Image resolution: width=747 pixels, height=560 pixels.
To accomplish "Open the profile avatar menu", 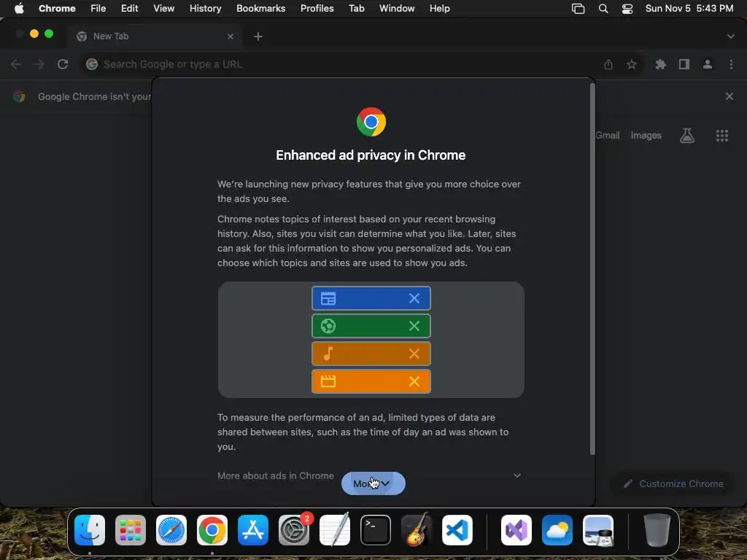I will tap(708, 64).
